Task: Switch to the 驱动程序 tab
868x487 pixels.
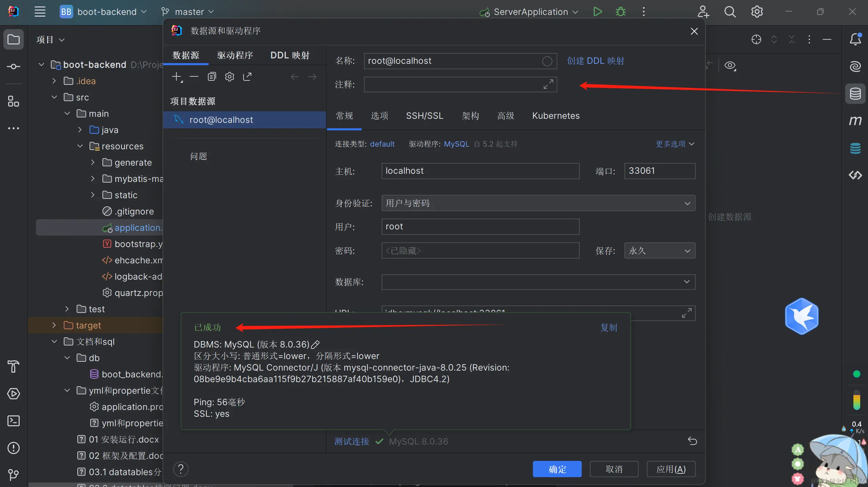Action: click(235, 55)
